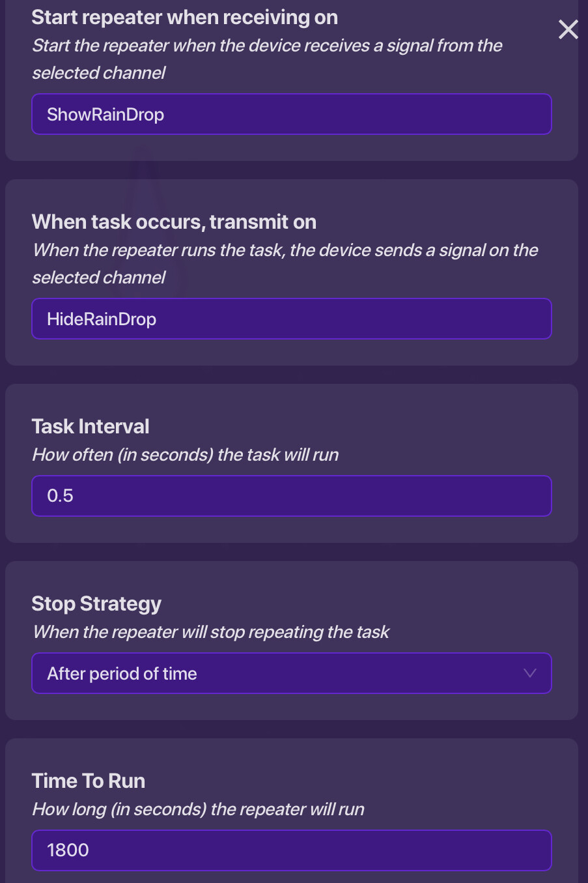Focus the Task Interval 0.5 field

(x=291, y=496)
